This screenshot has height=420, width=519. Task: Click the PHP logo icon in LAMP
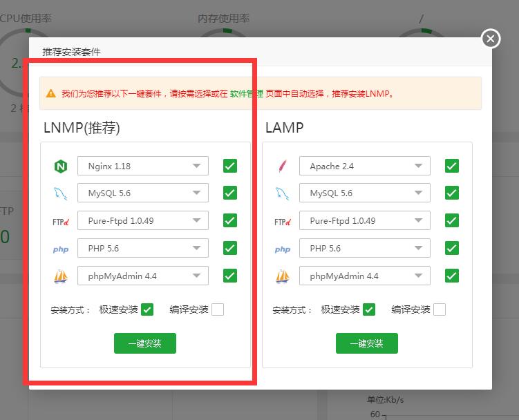coord(282,249)
